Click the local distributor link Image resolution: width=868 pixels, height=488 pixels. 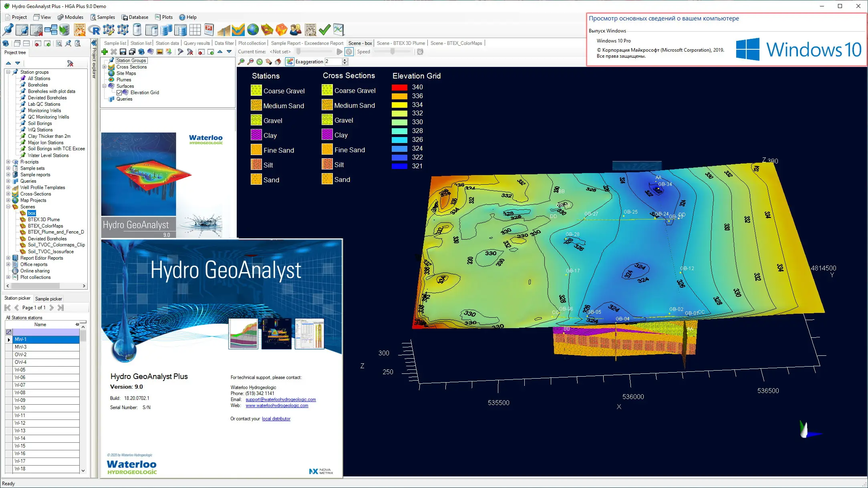click(x=276, y=419)
